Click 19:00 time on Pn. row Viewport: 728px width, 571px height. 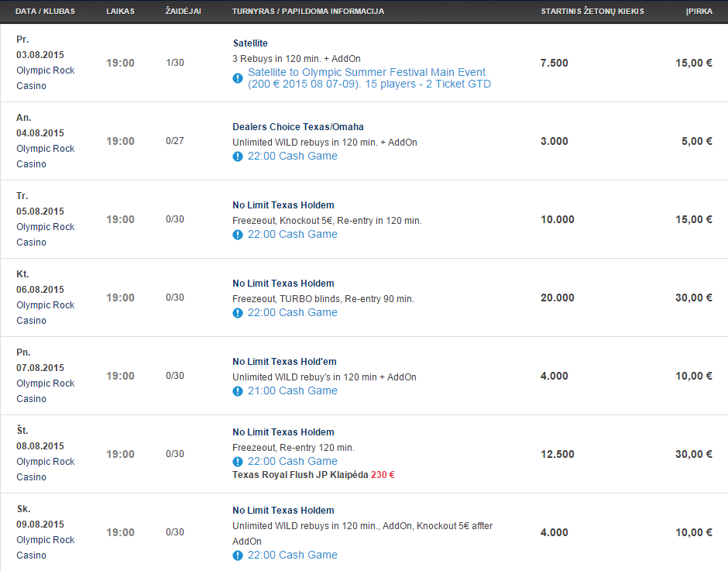click(120, 377)
